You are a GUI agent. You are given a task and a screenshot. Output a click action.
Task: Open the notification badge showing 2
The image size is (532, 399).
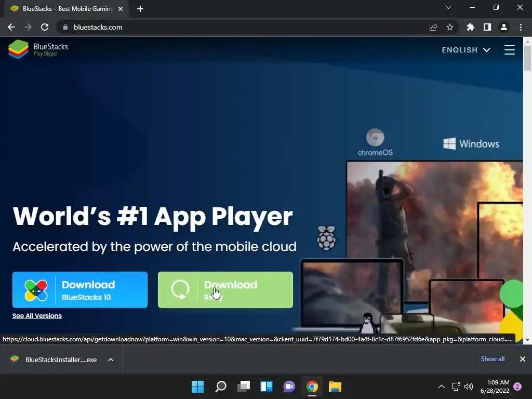coord(517,387)
